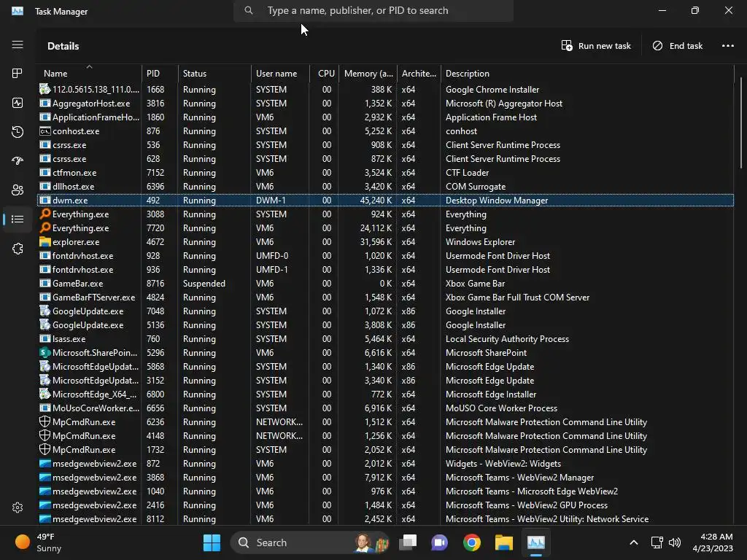Click the MpCmdRun.exe shield icon for PID 6236
Screen dimensions: 747x560
point(44,421)
